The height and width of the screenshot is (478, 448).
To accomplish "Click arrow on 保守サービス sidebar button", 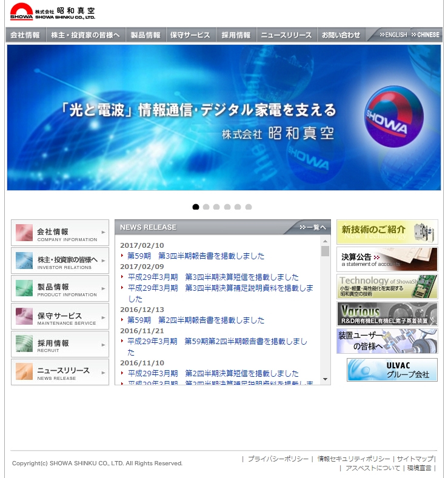I will [x=104, y=317].
